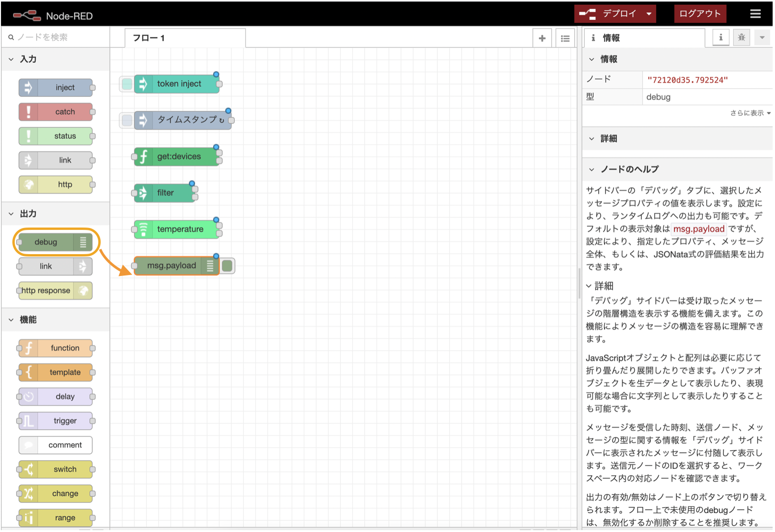Select the change node in the palette
Image resolution: width=775 pixels, height=532 pixels.
click(56, 493)
